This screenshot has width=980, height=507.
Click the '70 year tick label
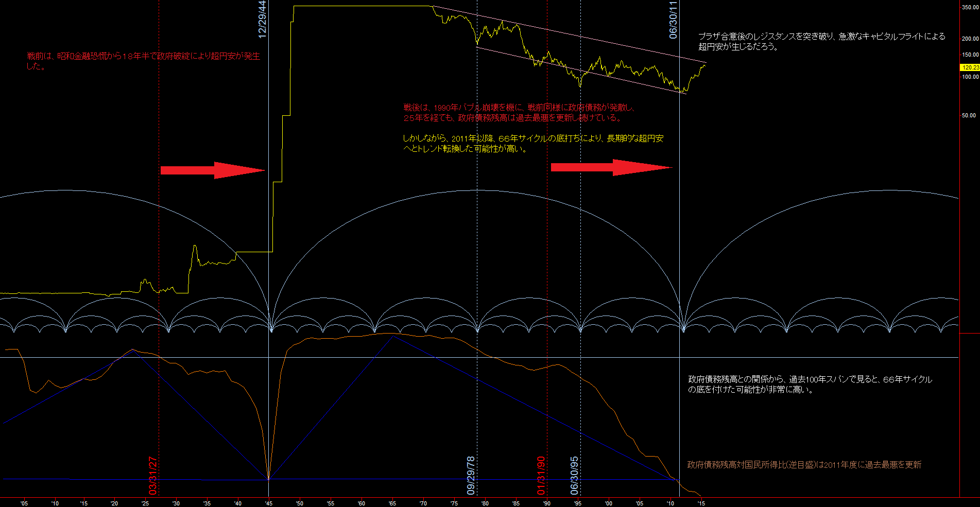coord(424,503)
